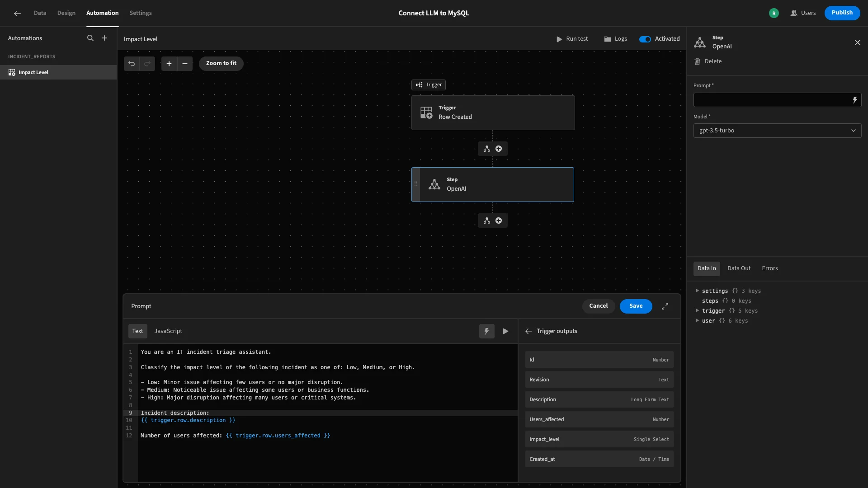Open the Model gpt-3.5-turbo dropdown
The image size is (868, 488).
pos(777,131)
